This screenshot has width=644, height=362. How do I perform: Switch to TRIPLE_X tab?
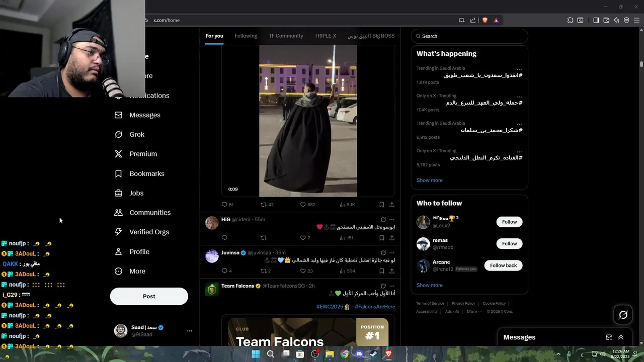click(326, 36)
